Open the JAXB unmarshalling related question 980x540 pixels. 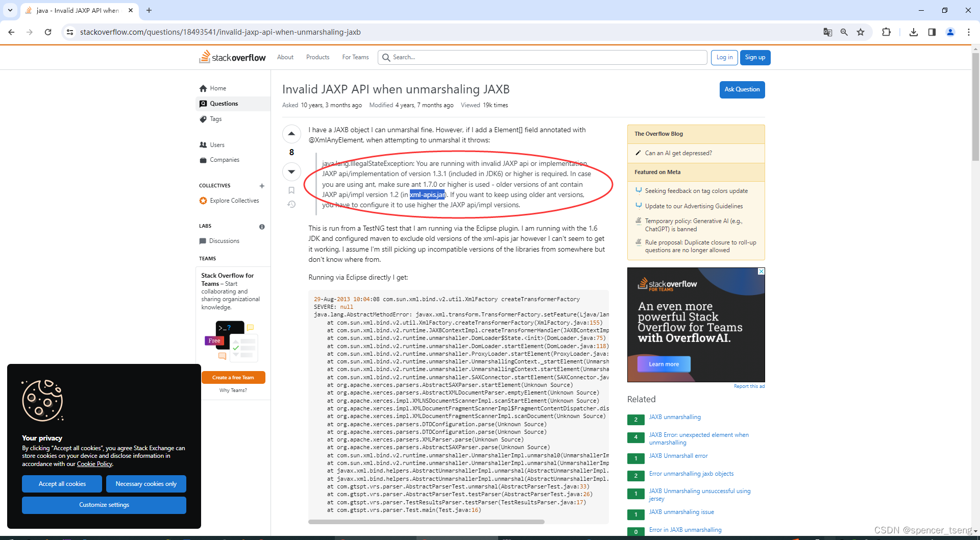(675, 417)
